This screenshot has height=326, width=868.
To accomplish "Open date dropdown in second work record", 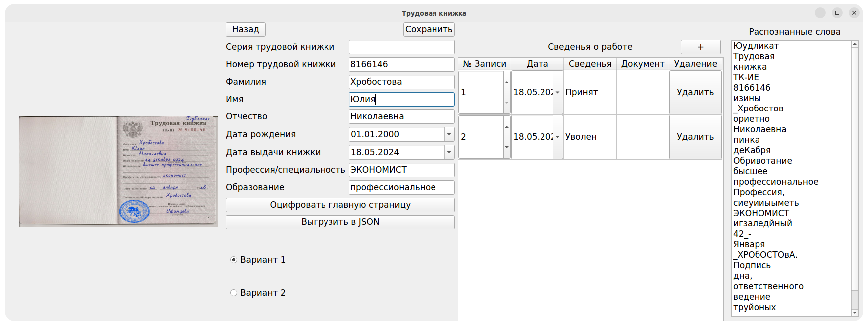I will click(x=558, y=137).
